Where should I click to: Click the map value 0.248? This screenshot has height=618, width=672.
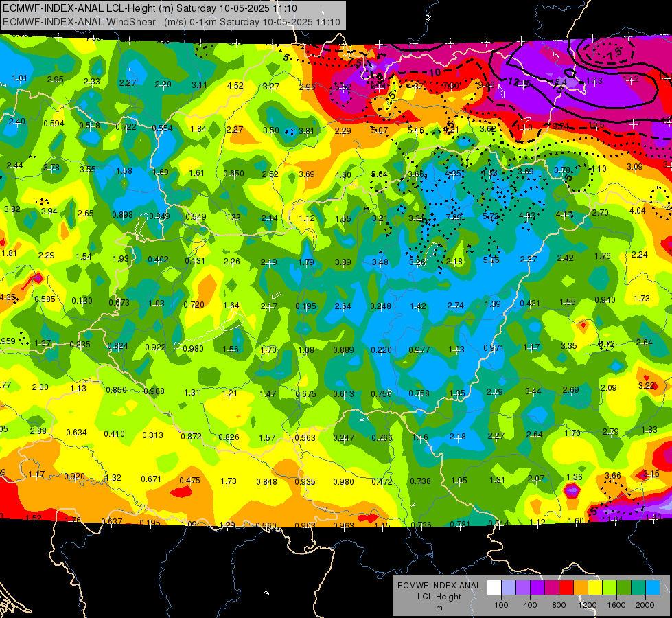[x=380, y=306]
